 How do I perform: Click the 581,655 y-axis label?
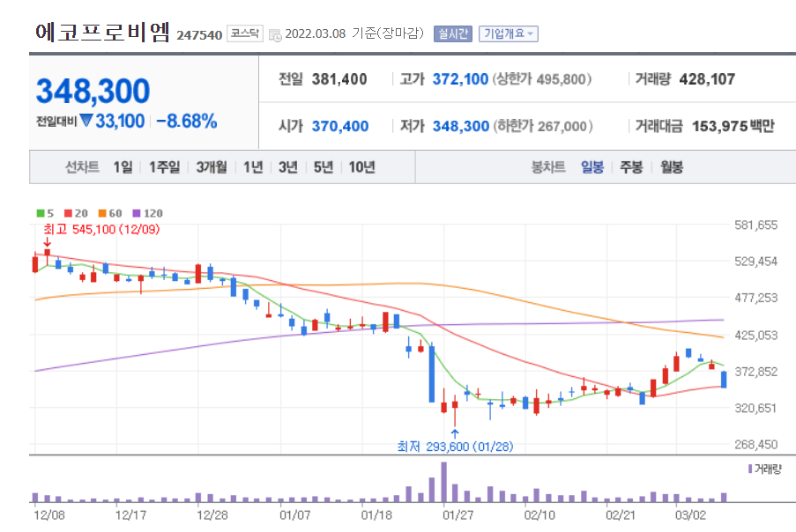756,225
